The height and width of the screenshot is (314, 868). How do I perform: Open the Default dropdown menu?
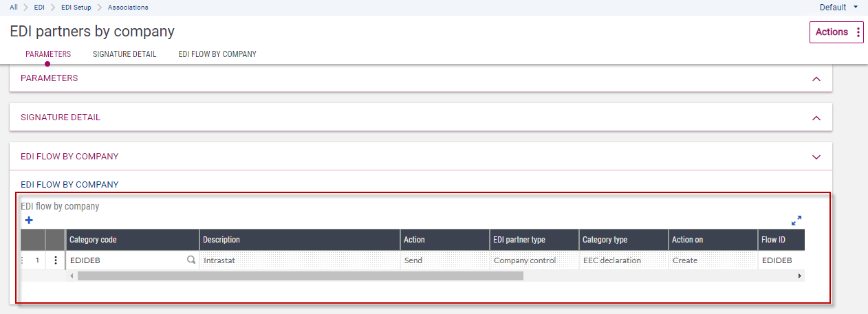click(838, 8)
